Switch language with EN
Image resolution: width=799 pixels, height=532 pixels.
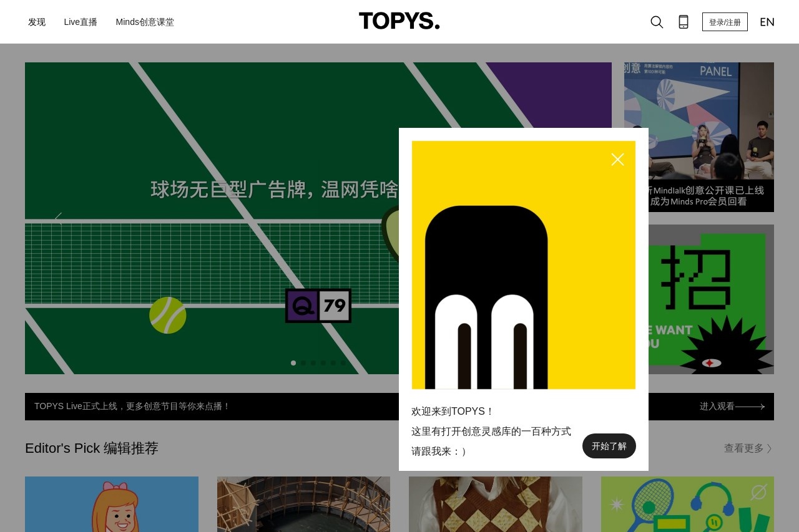767,22
